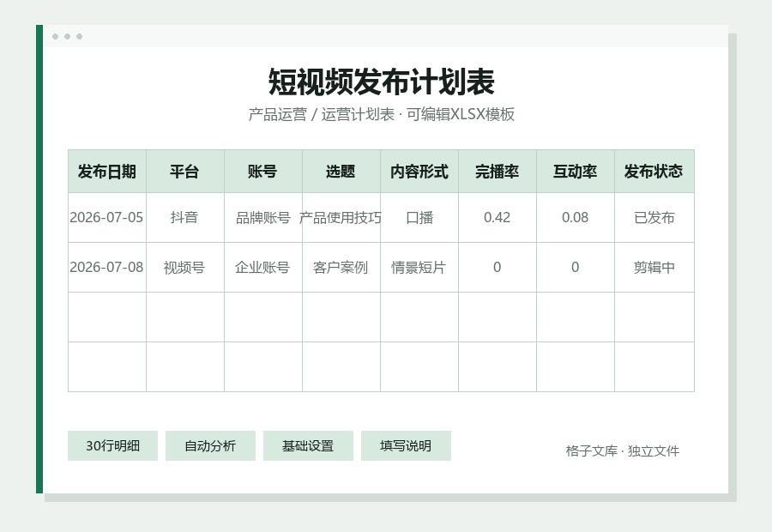Select the 2026-07-05 date cell
Image resolution: width=772 pixels, height=532 pixels.
[x=107, y=217]
